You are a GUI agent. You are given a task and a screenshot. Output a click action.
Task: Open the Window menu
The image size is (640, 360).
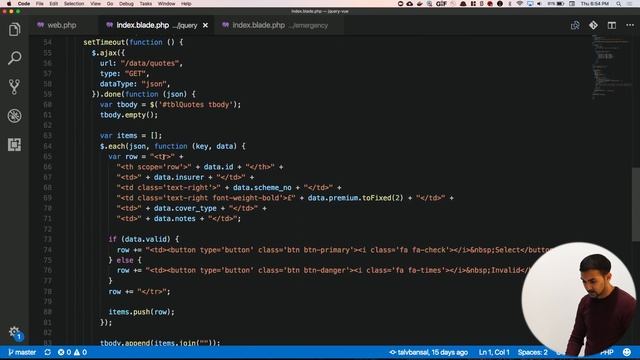pyautogui.click(x=166, y=4)
